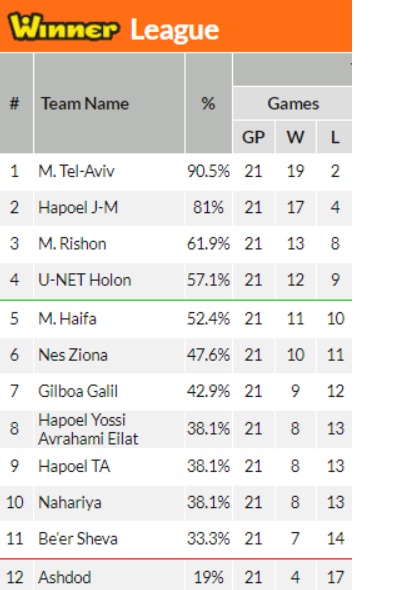Open U-NET Holon team page
The width and height of the screenshot is (397, 590).
[x=85, y=280]
